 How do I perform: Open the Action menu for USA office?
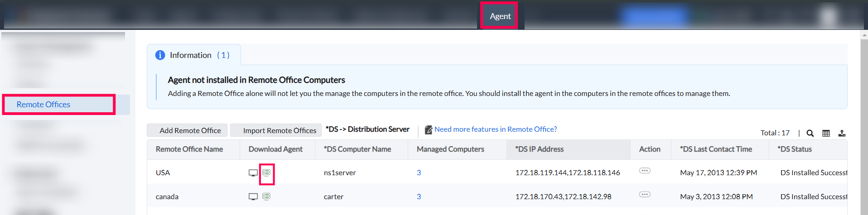click(x=645, y=171)
